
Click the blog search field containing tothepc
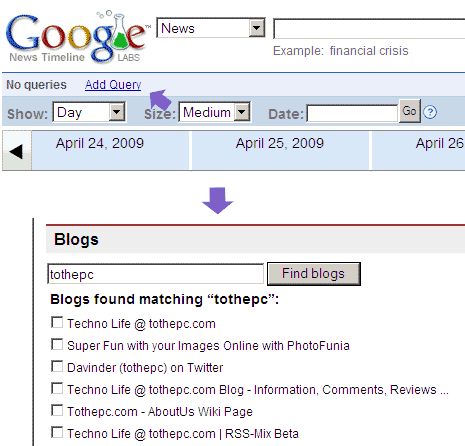tap(156, 274)
